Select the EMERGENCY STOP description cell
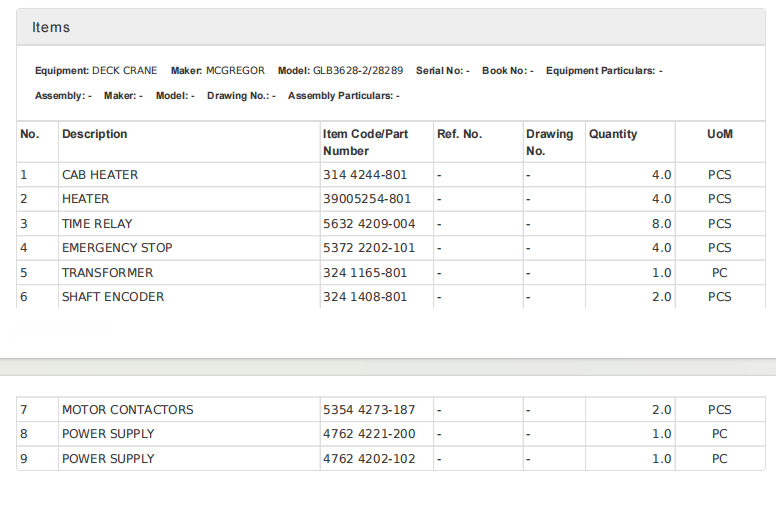This screenshot has height=518, width=776. (117, 248)
